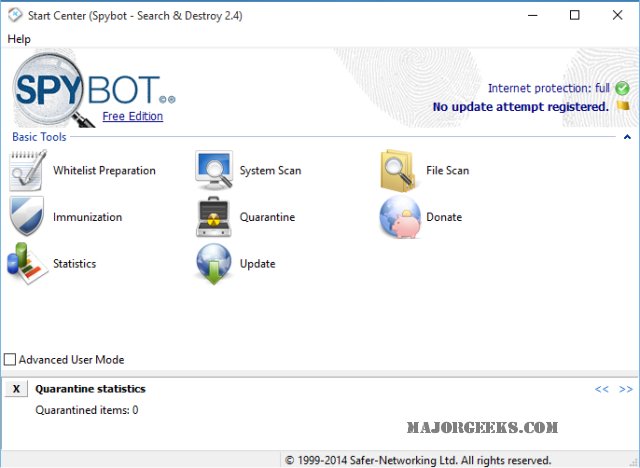Click the green Internet protection checkmark icon
640x468 pixels.
click(x=622, y=88)
